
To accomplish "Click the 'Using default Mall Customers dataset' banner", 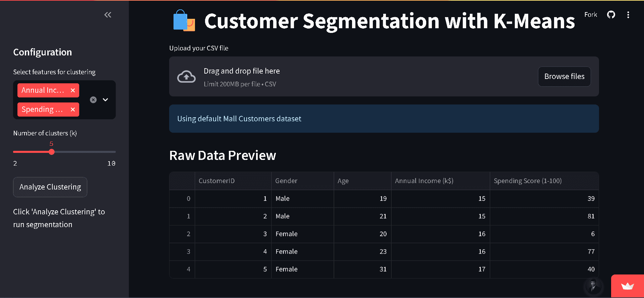I will tap(384, 119).
